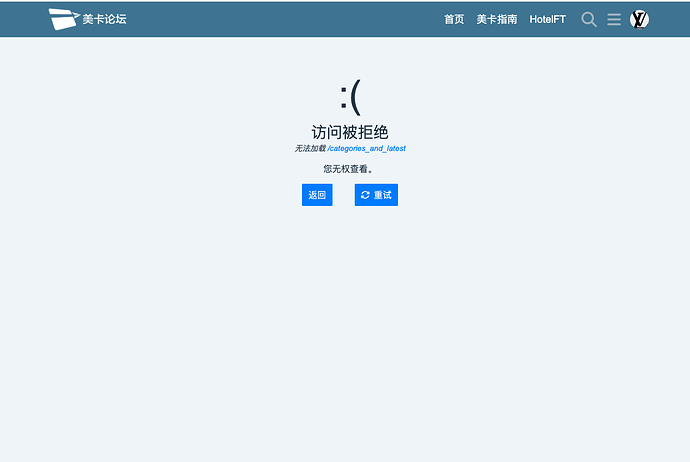The image size is (690, 462).
Task: Click the 重试 retry button
Action: coord(376,195)
